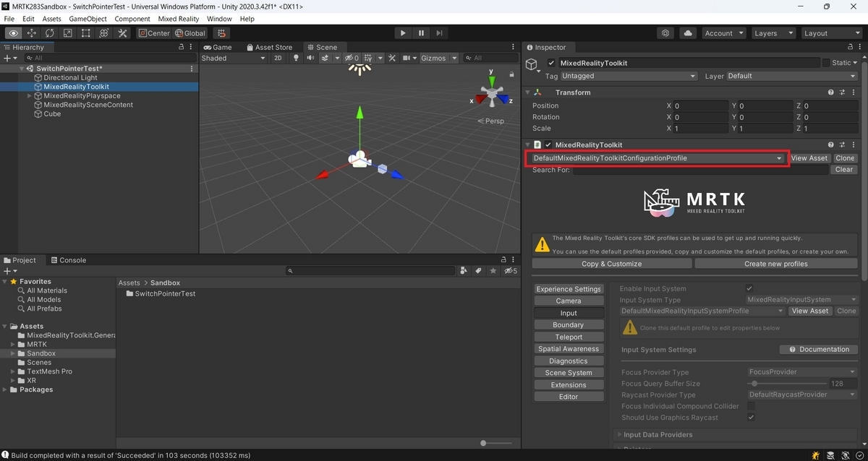
Task: Toggle 2D scene view mode
Action: [278, 58]
